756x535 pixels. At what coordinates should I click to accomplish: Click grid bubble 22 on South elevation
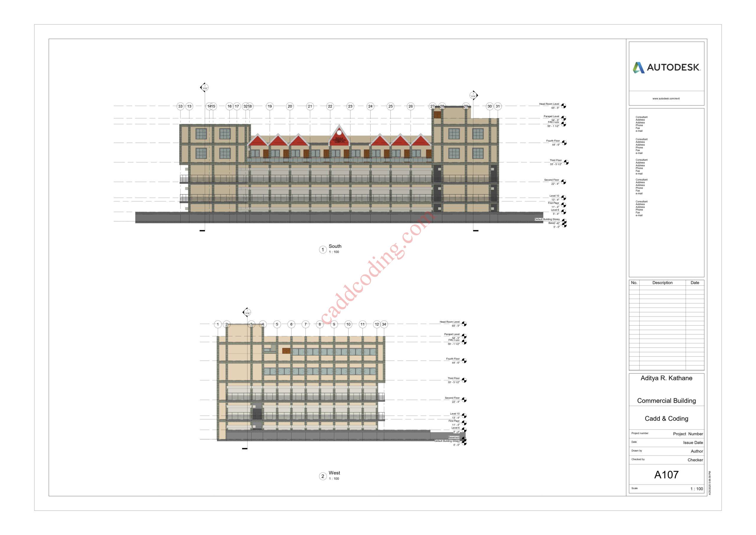click(x=330, y=106)
